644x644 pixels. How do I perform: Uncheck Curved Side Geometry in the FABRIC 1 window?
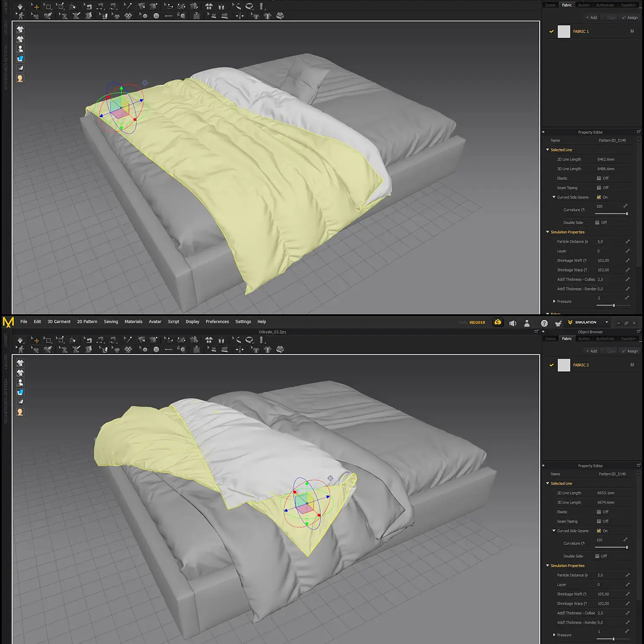coord(599,197)
